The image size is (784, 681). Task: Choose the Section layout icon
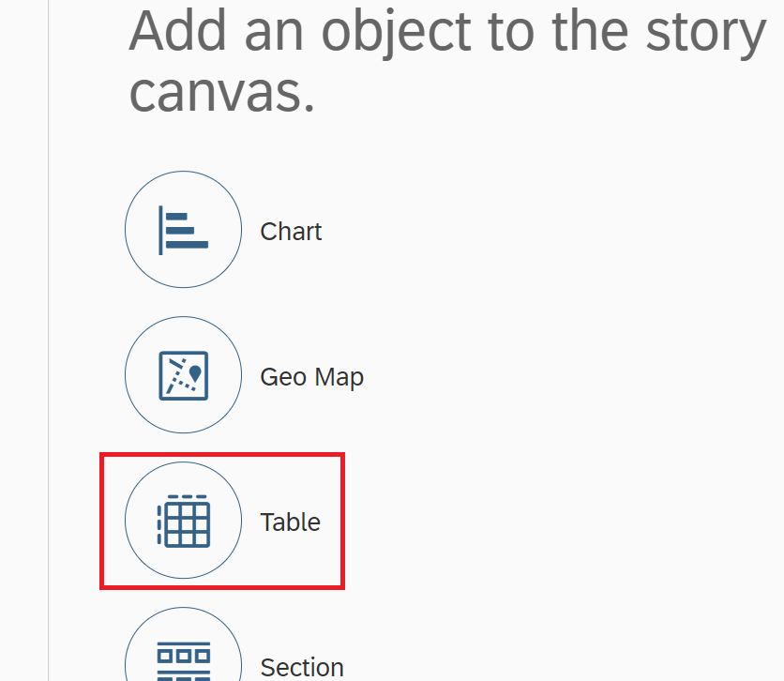184,660
